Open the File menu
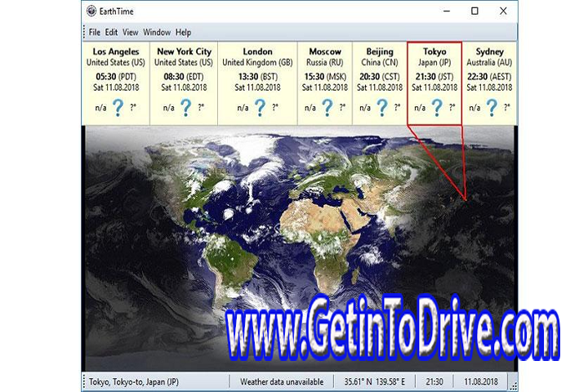 coord(94,33)
